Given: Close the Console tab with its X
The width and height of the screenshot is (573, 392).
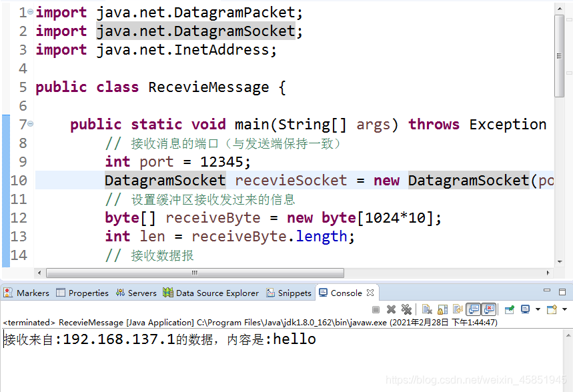Looking at the screenshot, I should click(370, 293).
